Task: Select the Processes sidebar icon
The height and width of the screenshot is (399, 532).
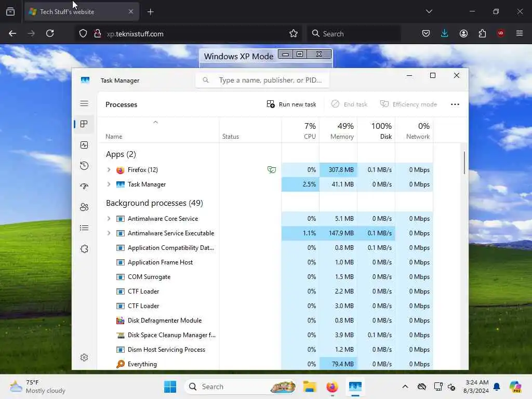Action: [84, 124]
